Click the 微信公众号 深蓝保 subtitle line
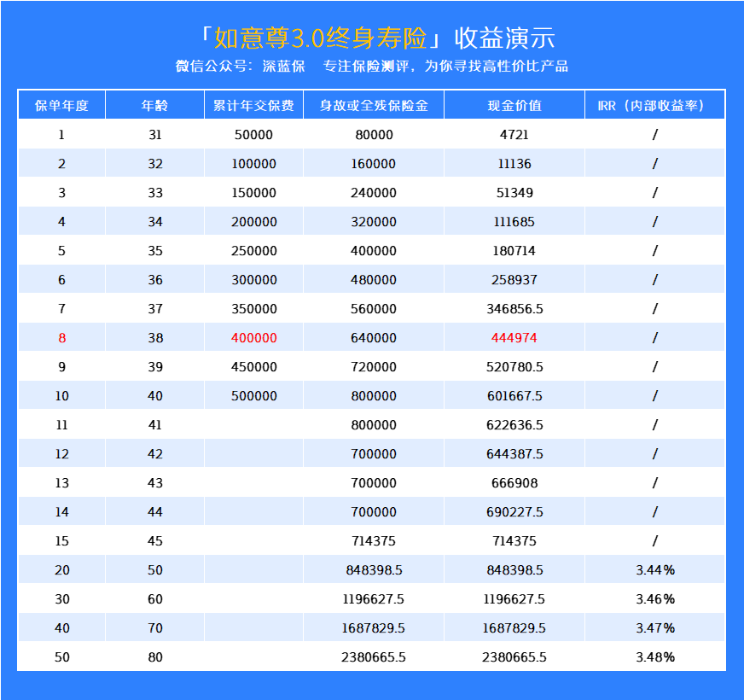This screenshot has height=700, width=744. coord(372,67)
